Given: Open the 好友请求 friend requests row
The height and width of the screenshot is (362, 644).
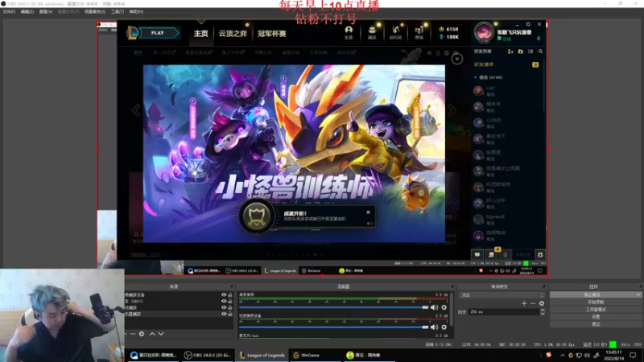Looking at the screenshot, I should [506, 64].
